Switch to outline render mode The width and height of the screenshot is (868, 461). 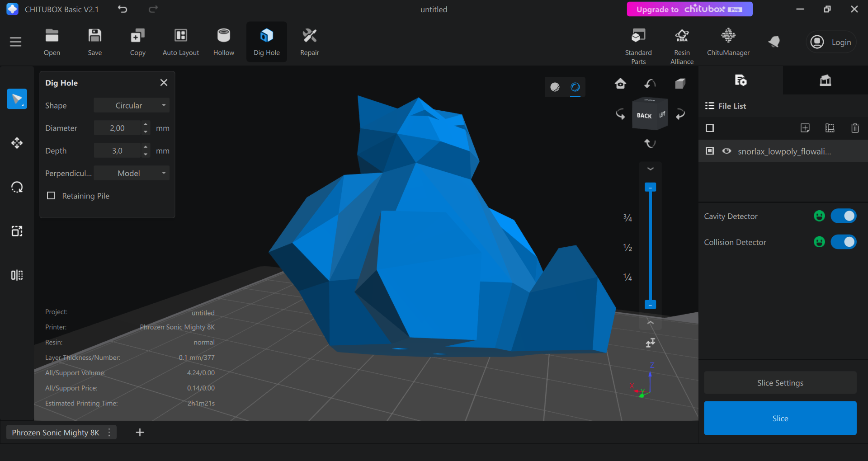(575, 87)
